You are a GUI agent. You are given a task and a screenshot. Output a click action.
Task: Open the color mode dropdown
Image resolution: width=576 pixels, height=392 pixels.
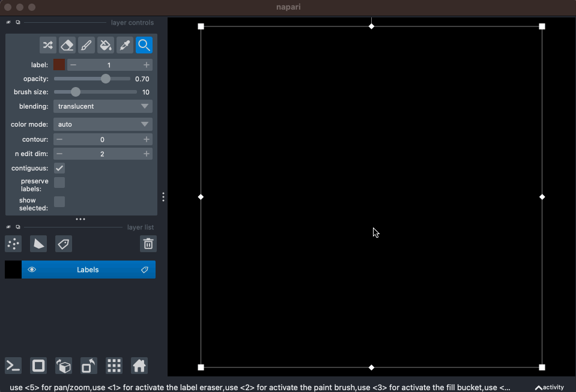click(102, 124)
